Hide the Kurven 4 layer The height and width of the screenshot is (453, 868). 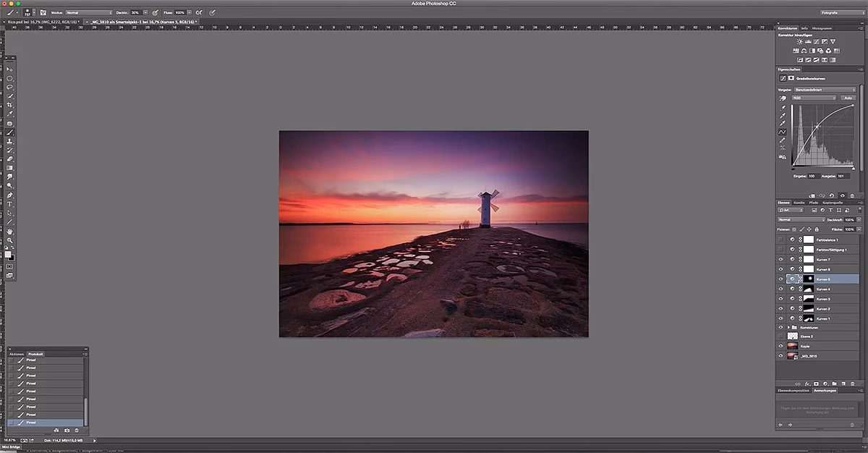pyautogui.click(x=780, y=289)
